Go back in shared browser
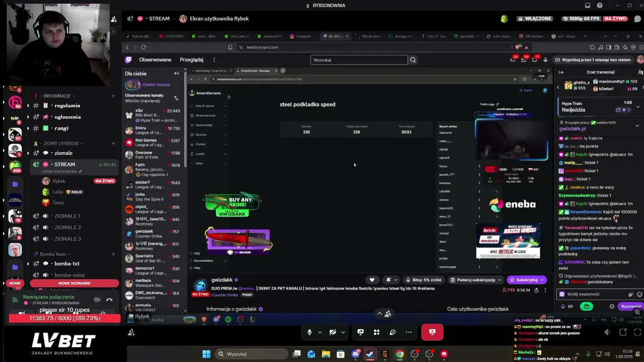644x362 pixels. pos(127,47)
